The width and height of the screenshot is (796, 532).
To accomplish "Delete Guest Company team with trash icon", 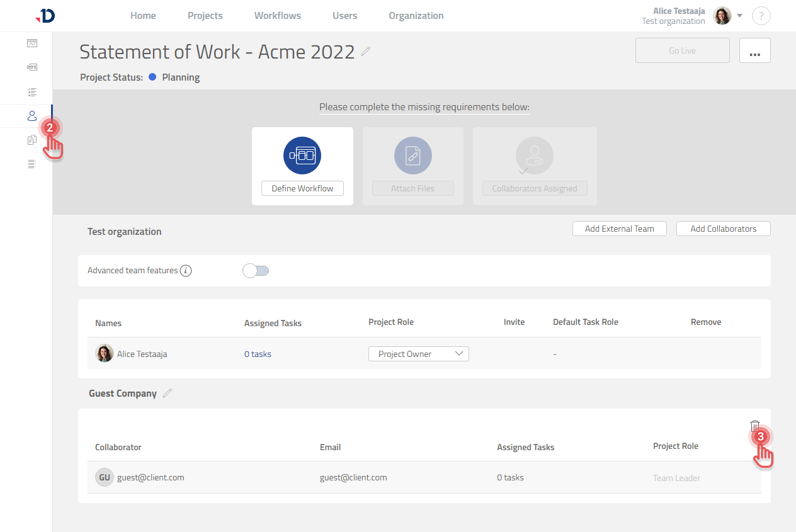I will point(755,426).
